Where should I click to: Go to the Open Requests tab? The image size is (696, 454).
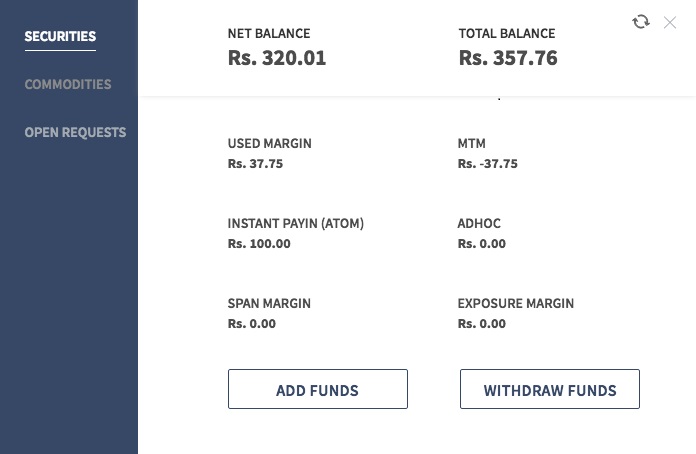[x=75, y=132]
